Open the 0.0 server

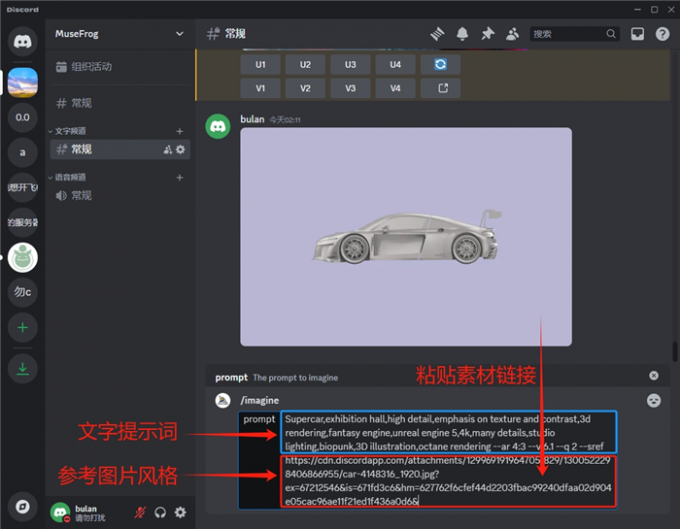coord(23,118)
